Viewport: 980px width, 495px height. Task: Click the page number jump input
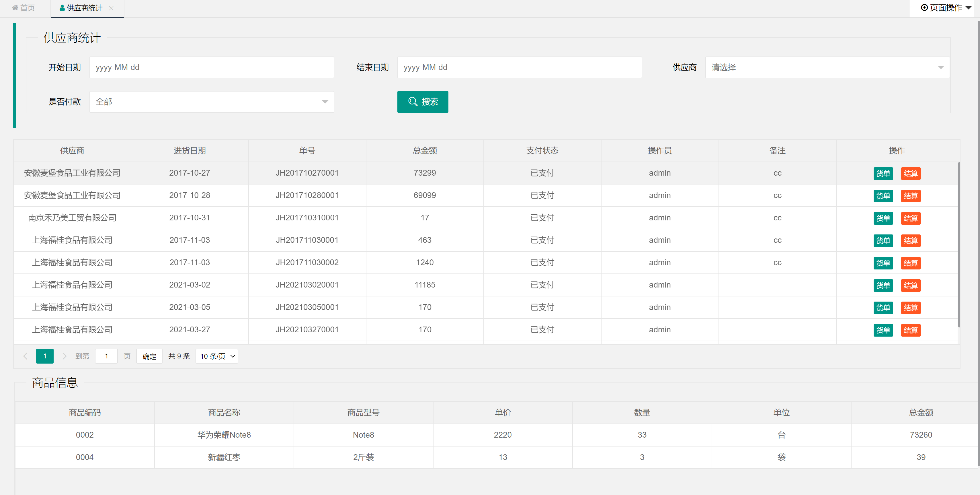point(106,356)
